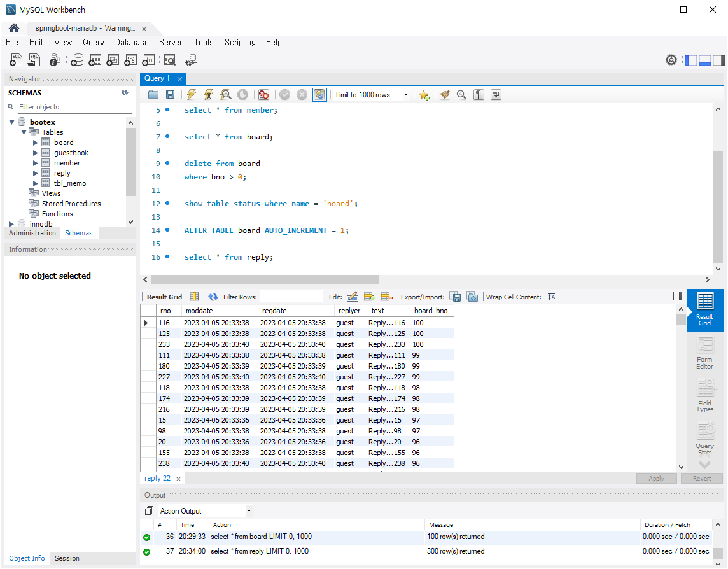The width and height of the screenshot is (728, 569).
Task: Toggle the bottom output panel visibility
Action: pos(705,60)
